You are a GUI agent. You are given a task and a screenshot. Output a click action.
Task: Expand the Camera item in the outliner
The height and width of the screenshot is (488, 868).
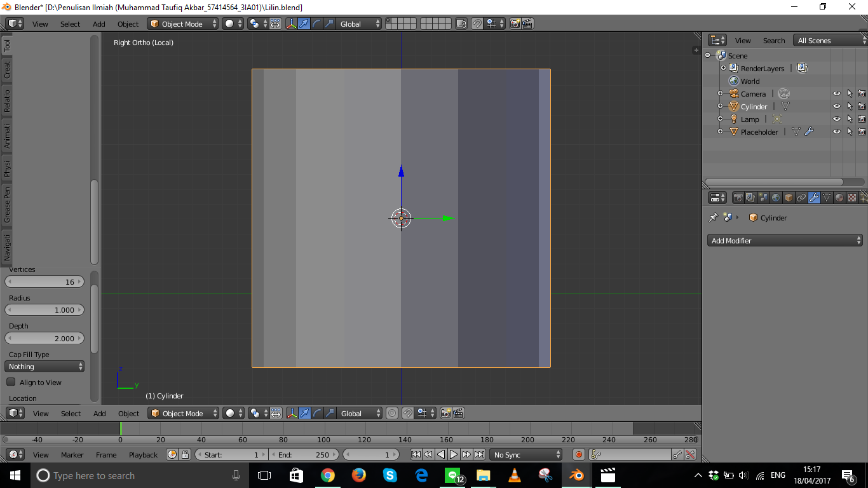pyautogui.click(x=720, y=93)
